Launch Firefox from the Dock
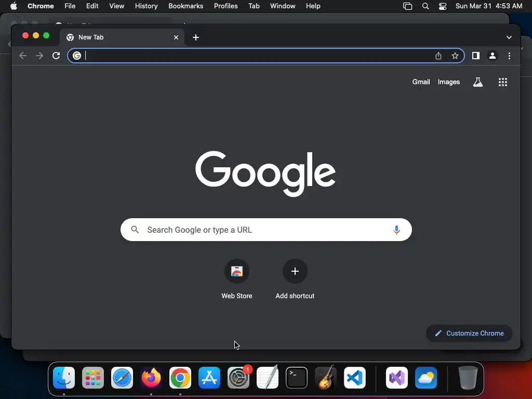 coord(151,377)
